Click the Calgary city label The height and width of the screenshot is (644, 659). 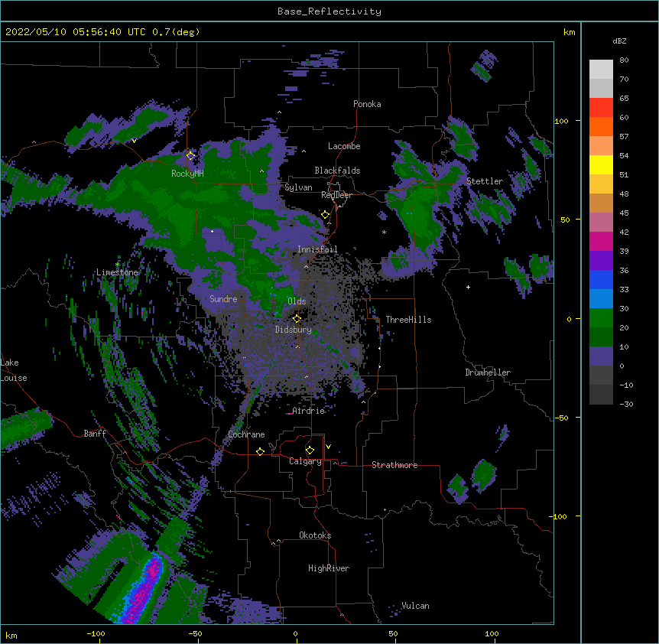(x=305, y=461)
